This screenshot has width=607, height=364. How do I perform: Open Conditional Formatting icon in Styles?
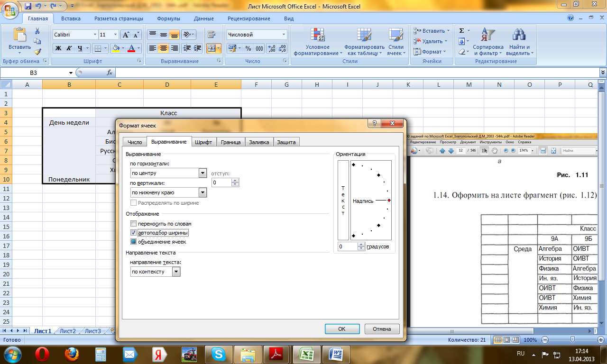point(317,42)
